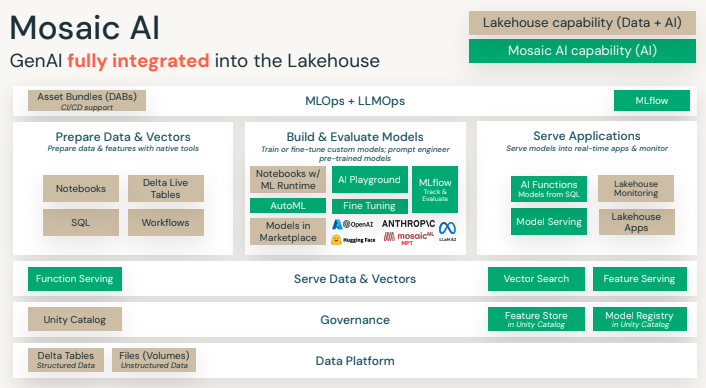Image resolution: width=706 pixels, height=388 pixels.
Task: Open Models in Marketplace box
Action: [288, 231]
